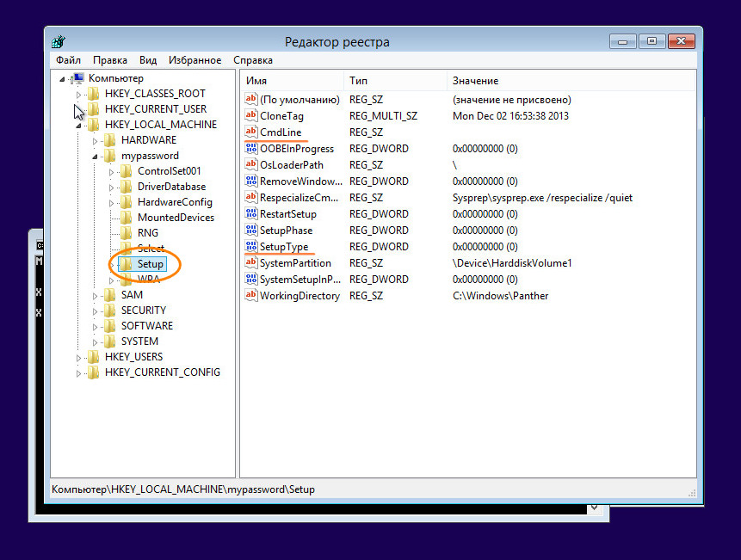Select the RestartSetup value entry
741x560 pixels.
287,214
